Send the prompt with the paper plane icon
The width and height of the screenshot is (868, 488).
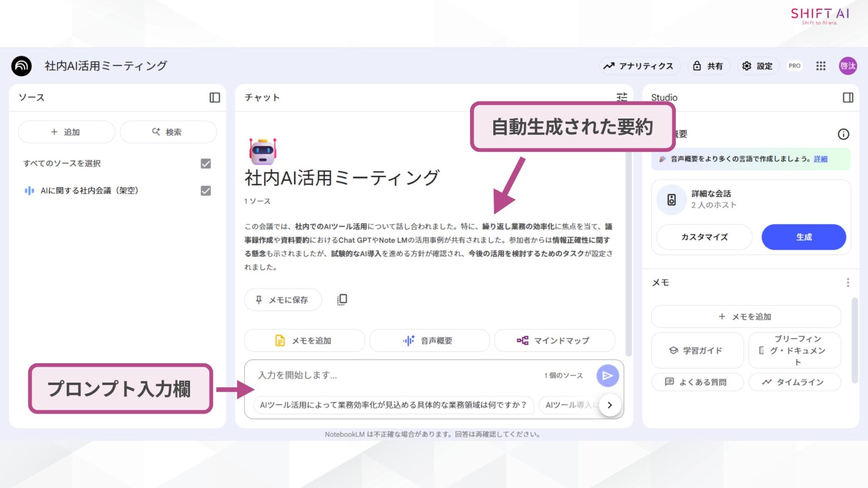(608, 375)
